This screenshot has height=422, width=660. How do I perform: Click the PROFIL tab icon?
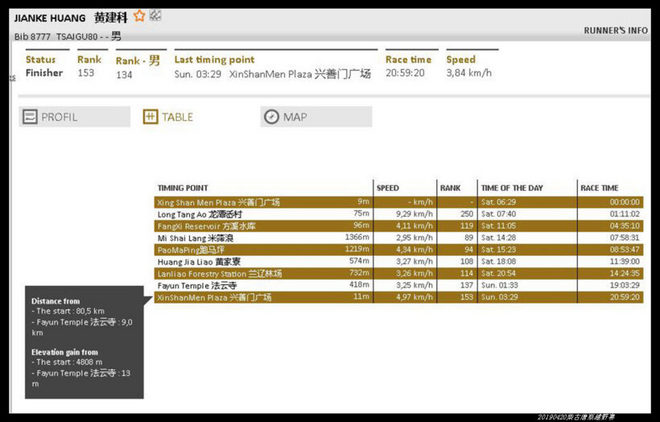tap(30, 117)
